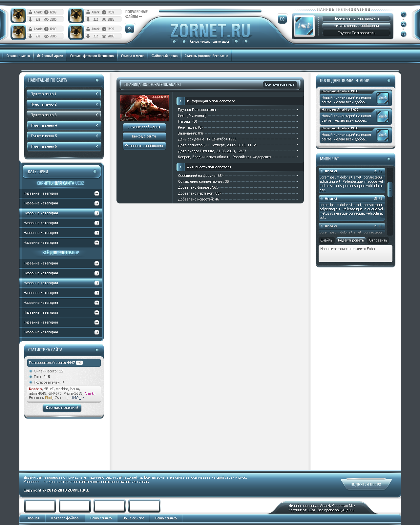Open user SF1zZ in online list
The width and height of the screenshot is (420, 525).
(x=49, y=389)
